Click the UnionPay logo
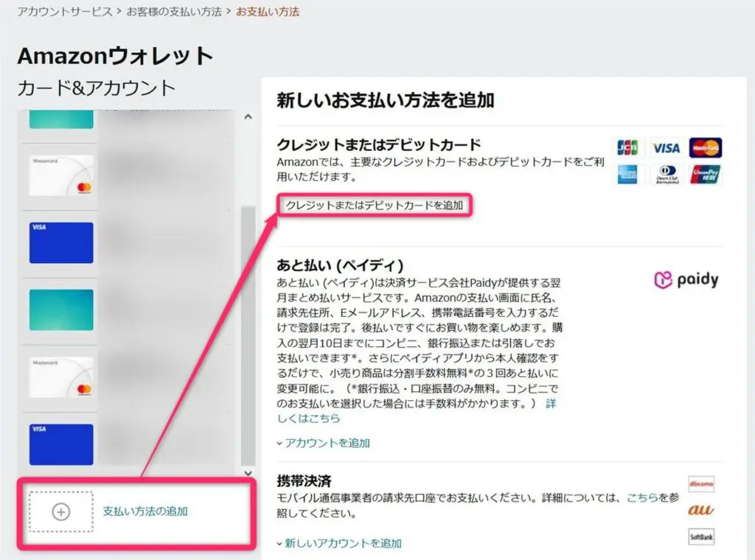Viewport: 755px width, 560px height. 706,174
